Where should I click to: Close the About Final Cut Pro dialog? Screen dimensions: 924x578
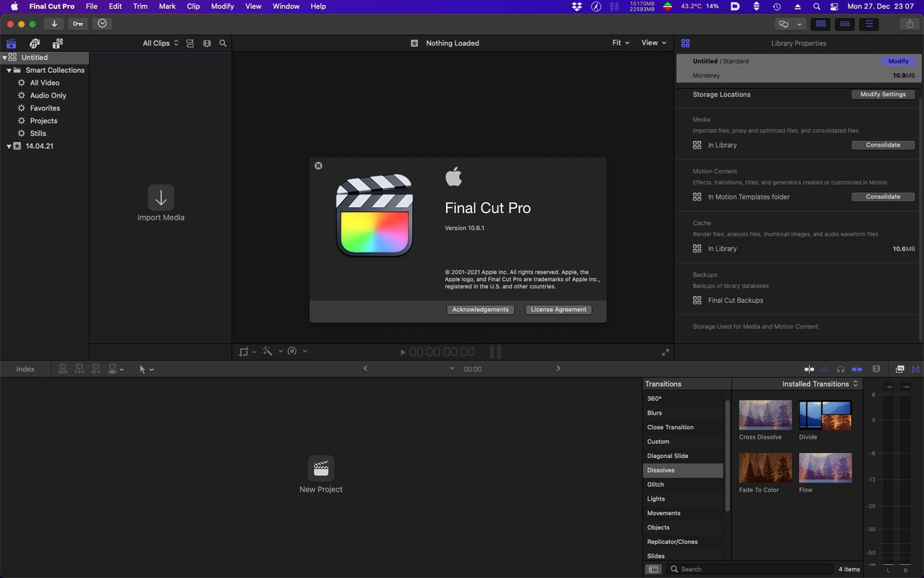318,165
